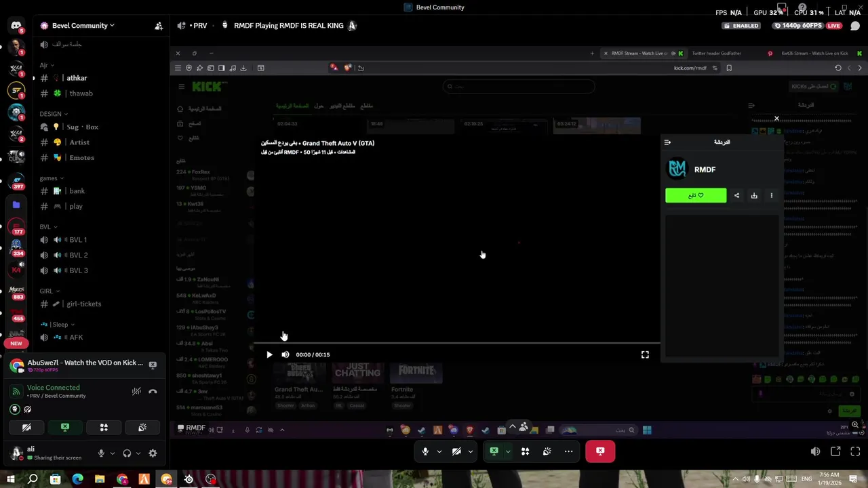868x488 pixels.
Task: Turn on camera in stream bar
Action: [456, 451]
